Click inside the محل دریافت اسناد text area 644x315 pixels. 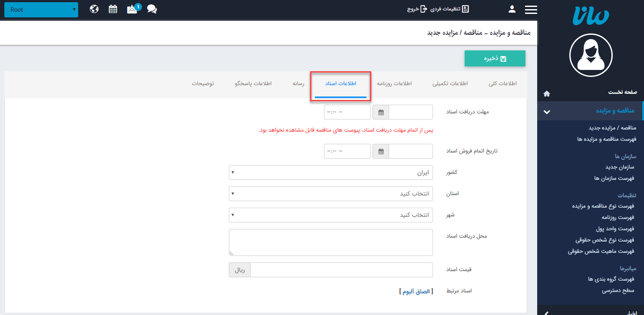point(331,242)
